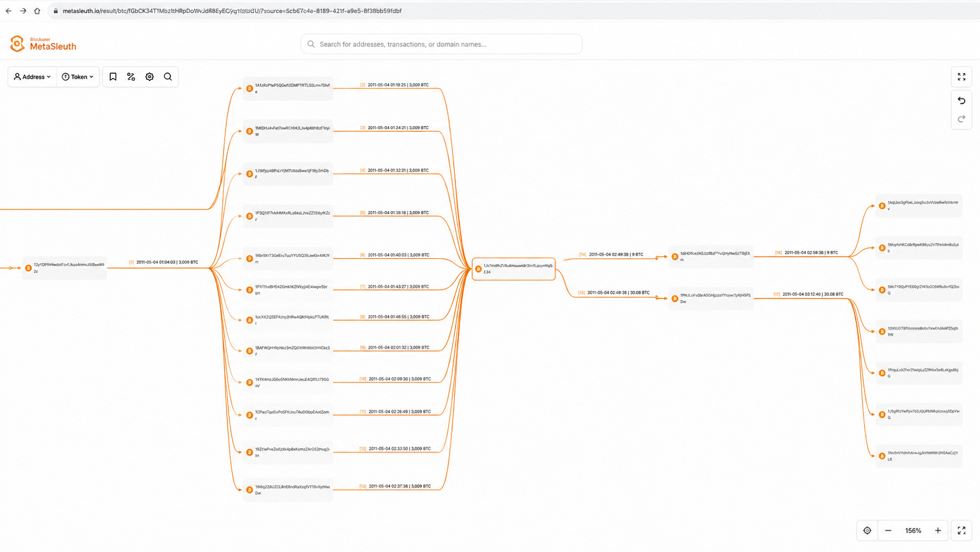
Task: Select the highlighted central node 1Jk7mdfhZV8u
Action: pos(513,269)
